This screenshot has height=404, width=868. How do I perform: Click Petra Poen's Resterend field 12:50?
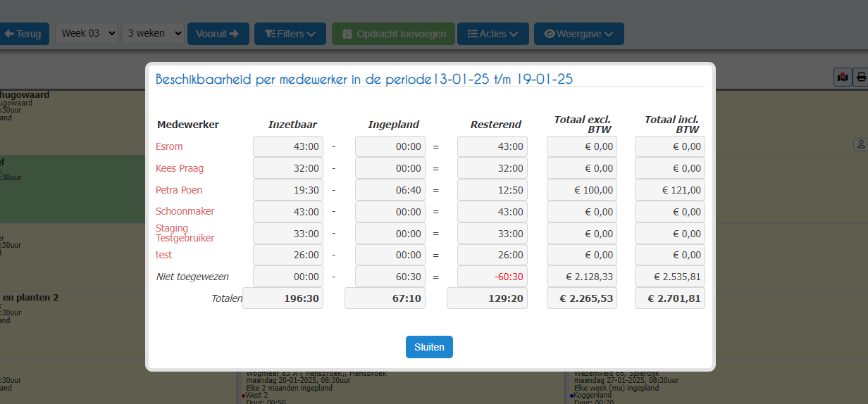click(492, 190)
